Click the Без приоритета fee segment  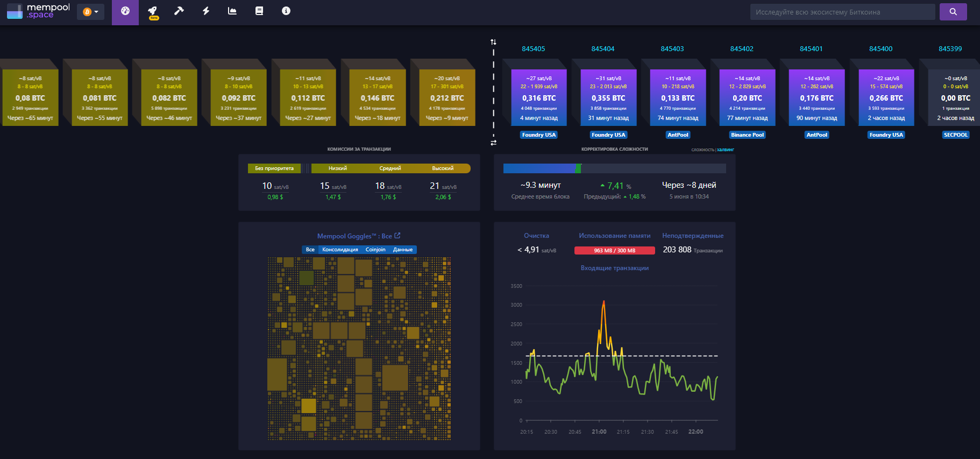coord(274,168)
